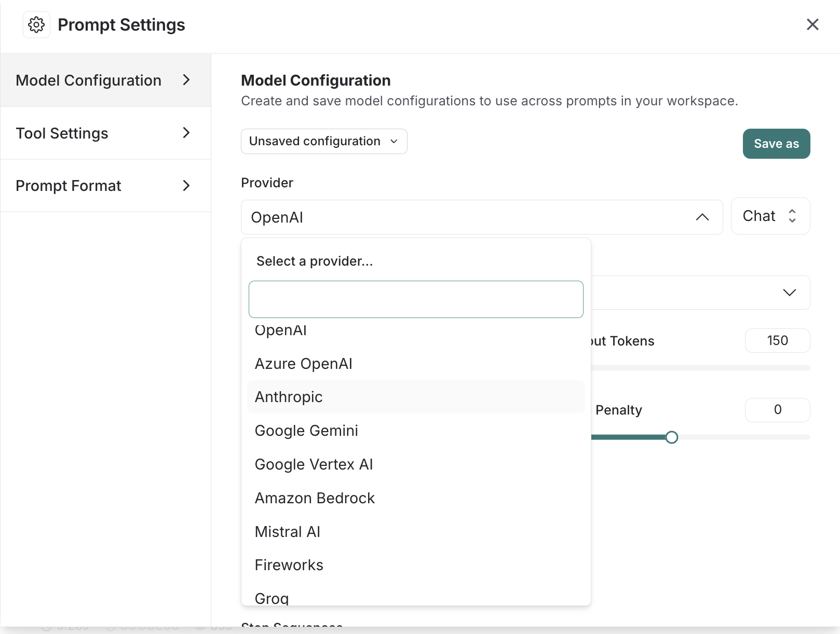
Task: Close the Prompt Settings dialog
Action: [812, 24]
